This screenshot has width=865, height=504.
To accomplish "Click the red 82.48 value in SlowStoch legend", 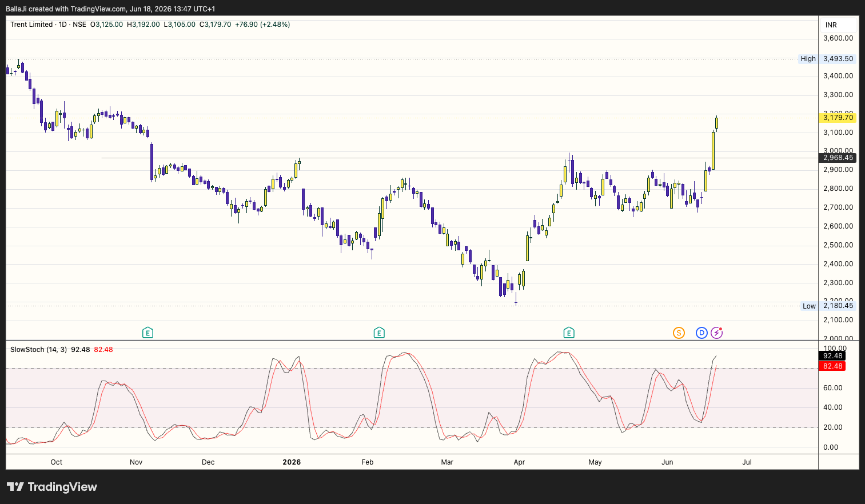I will [x=103, y=350].
